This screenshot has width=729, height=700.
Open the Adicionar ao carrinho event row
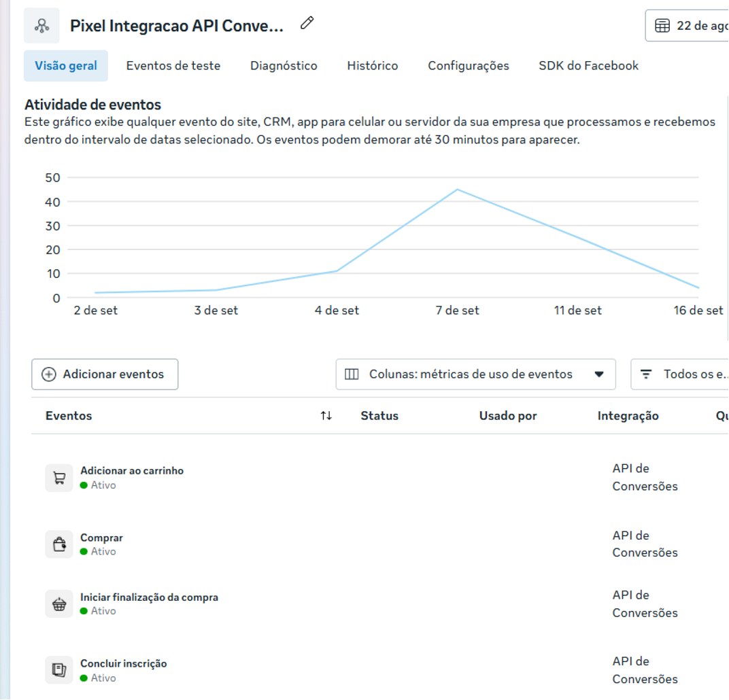click(x=132, y=470)
